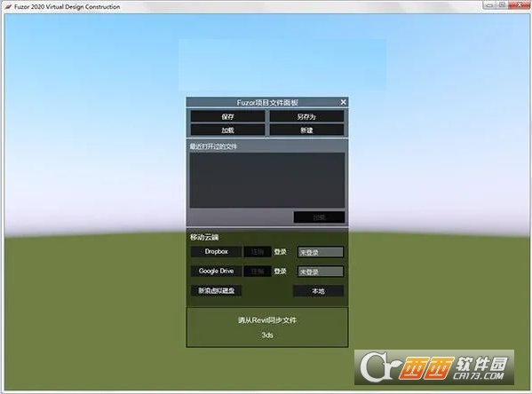Click the 最近打开过的文件 label
Image resolution: width=532 pixels, height=394 pixels.
click(x=213, y=146)
